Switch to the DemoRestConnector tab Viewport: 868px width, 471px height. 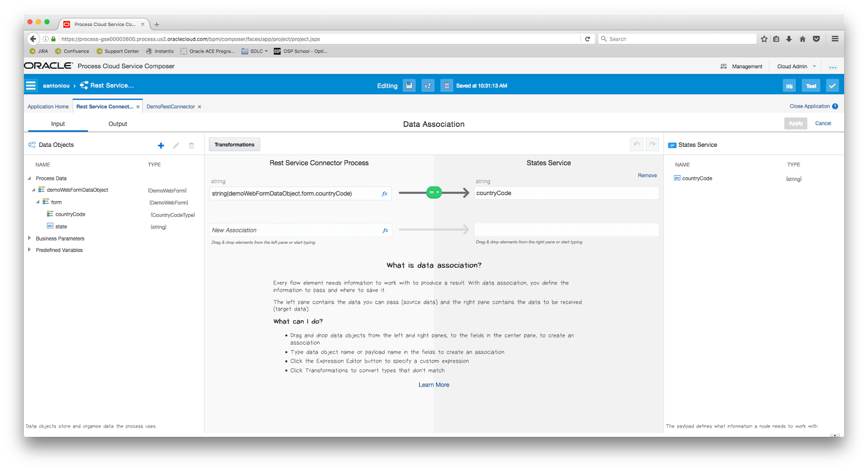(x=170, y=107)
